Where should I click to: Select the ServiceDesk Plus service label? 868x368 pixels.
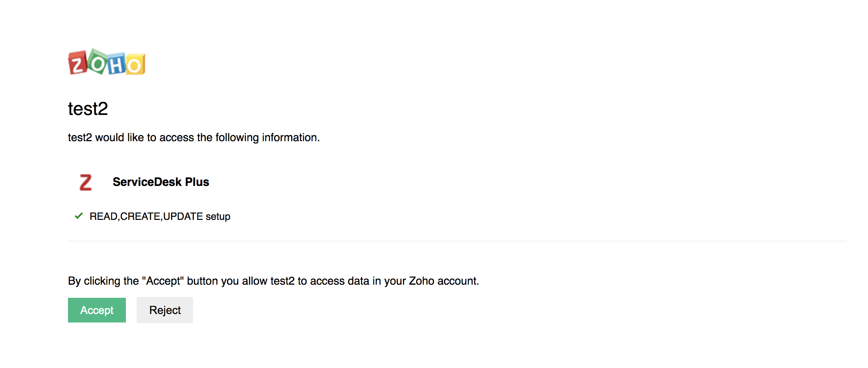click(161, 182)
